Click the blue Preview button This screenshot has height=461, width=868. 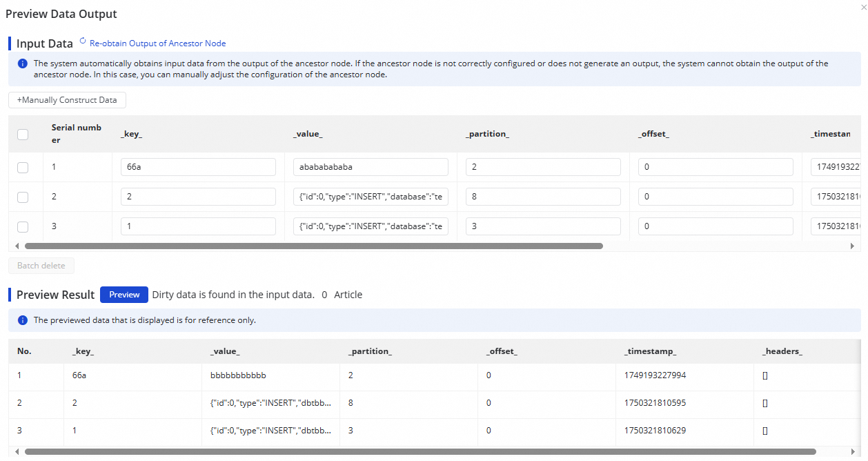[124, 295]
